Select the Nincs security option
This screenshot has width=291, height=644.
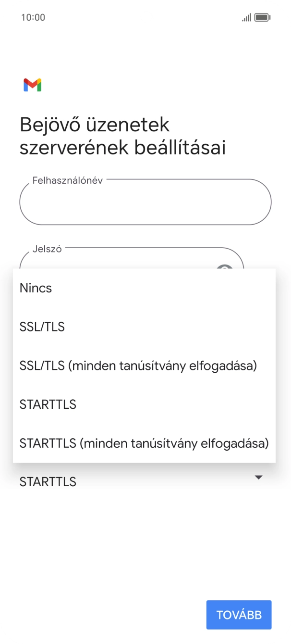[35, 288]
